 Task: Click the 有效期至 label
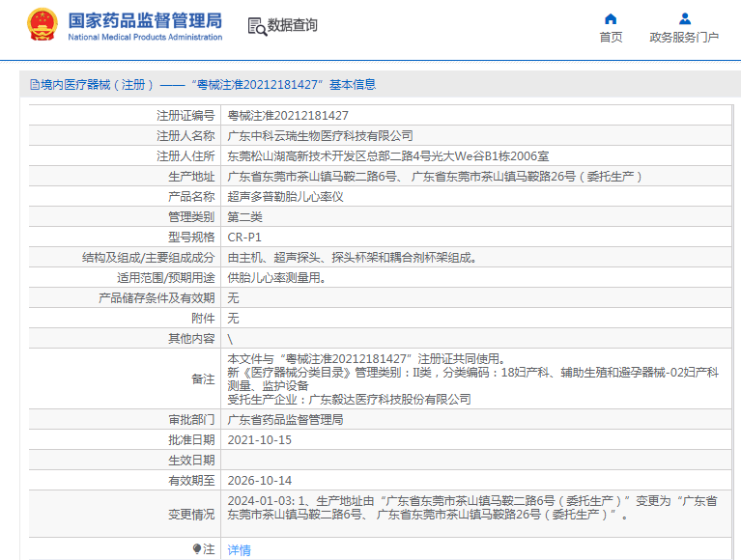tap(191, 481)
